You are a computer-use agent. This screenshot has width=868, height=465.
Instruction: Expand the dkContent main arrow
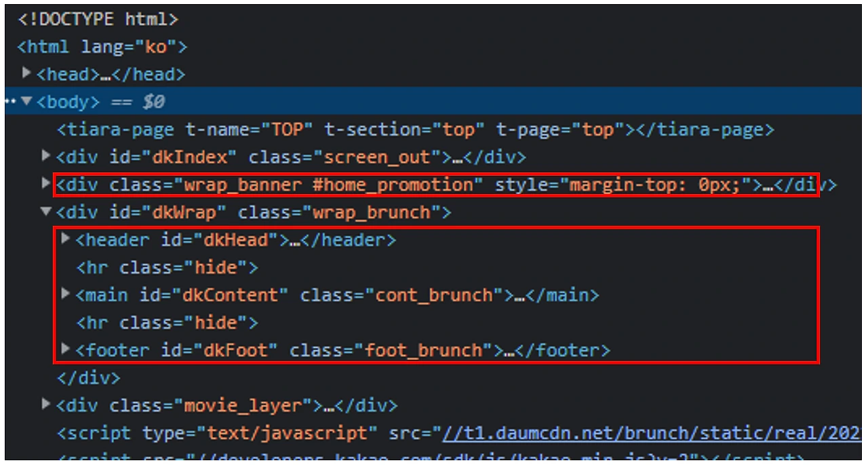(66, 293)
